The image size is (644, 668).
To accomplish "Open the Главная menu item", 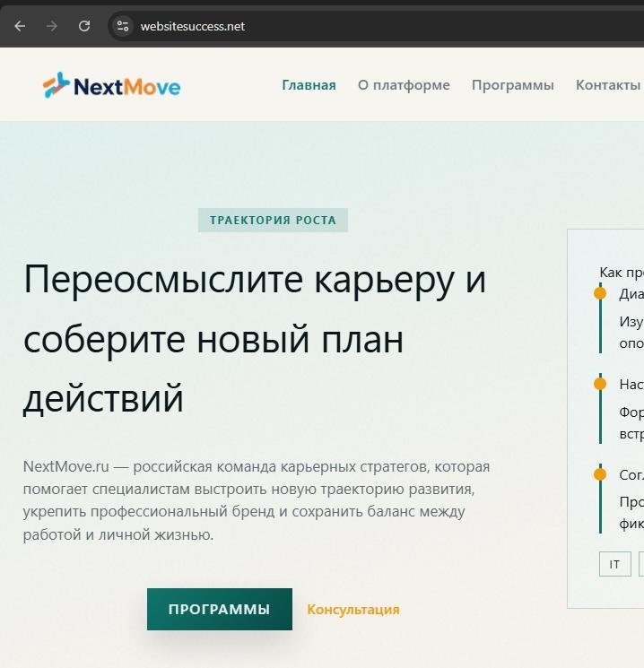I will 309,85.
